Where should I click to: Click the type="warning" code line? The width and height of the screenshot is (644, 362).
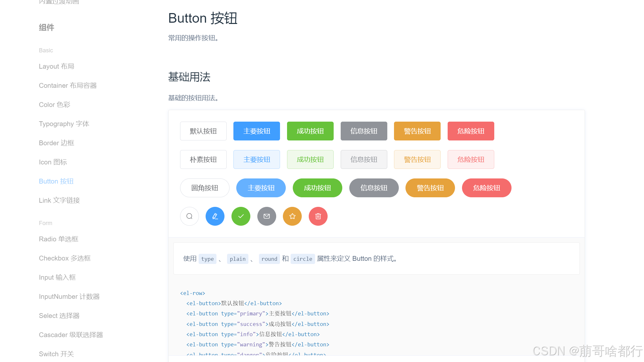point(258,344)
